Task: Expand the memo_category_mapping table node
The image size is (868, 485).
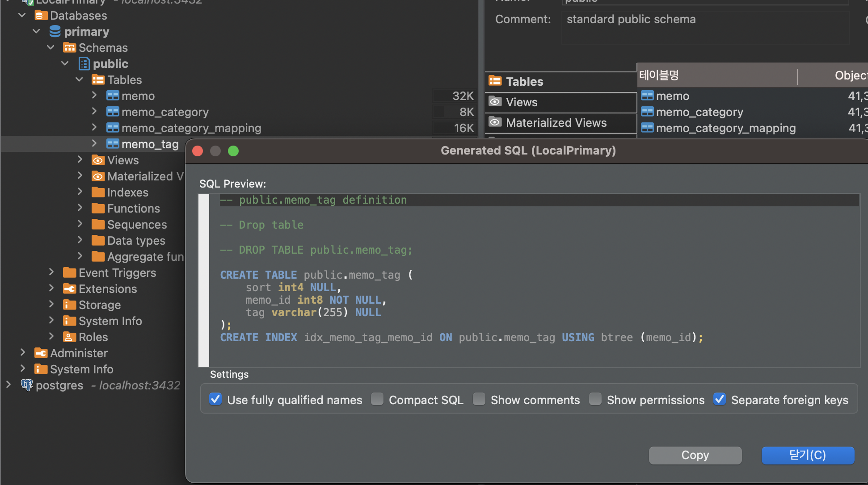Action: tap(94, 127)
